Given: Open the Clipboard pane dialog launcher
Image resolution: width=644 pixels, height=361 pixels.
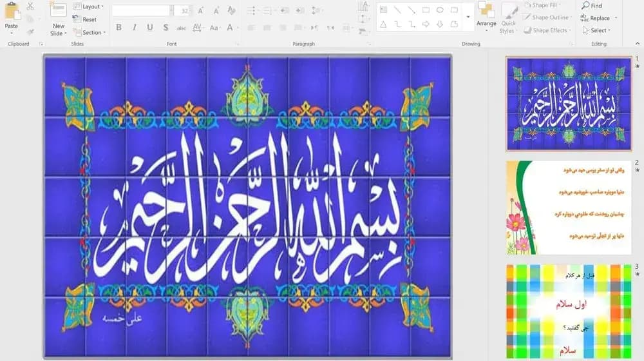Looking at the screenshot, I should (41, 44).
